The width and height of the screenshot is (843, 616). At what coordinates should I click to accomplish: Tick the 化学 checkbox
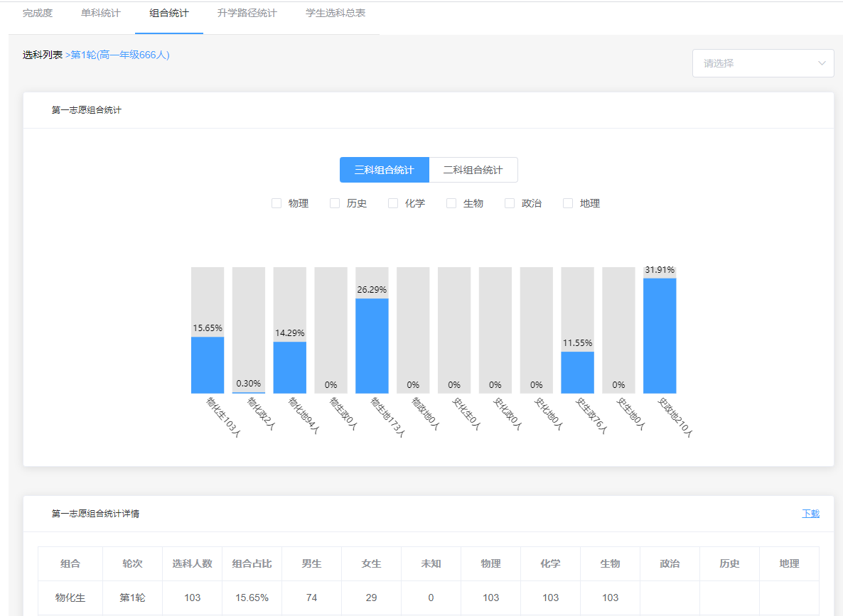(393, 203)
